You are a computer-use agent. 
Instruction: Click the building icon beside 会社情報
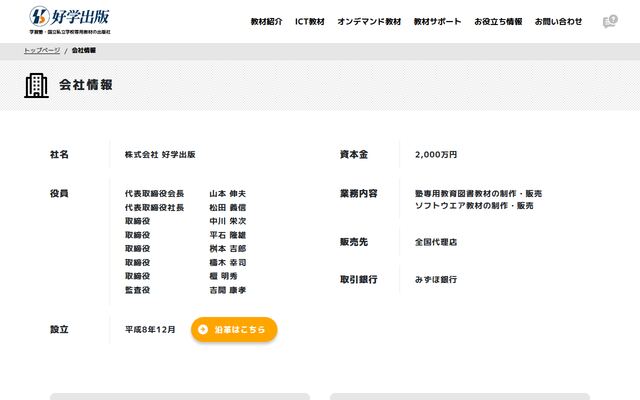(36, 85)
